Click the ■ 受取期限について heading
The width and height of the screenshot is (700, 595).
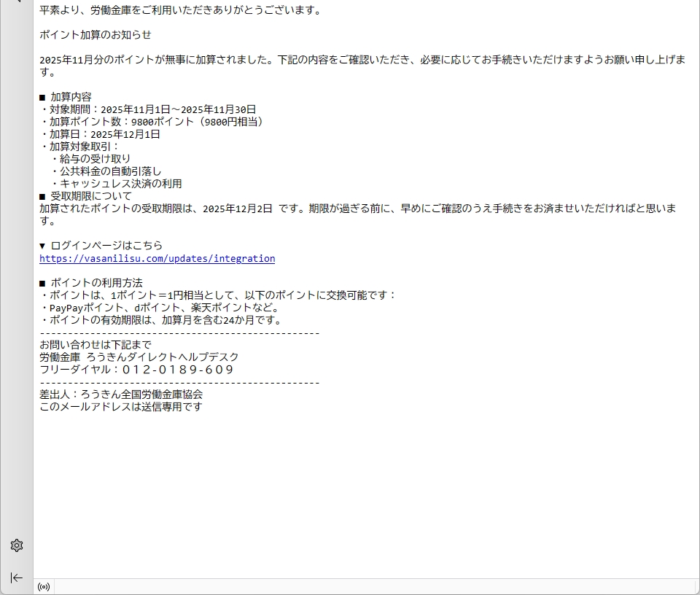pyautogui.click(x=86, y=196)
